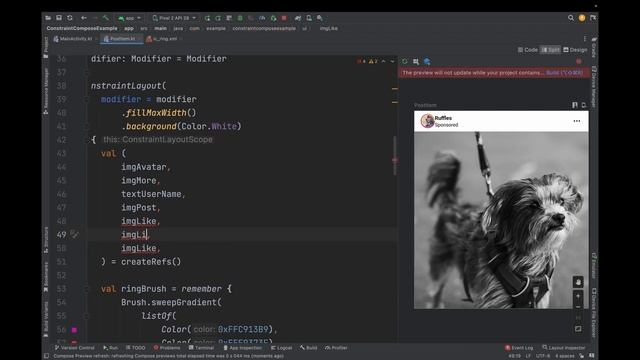Click the Sync/reload icon in toolbar
Viewport: 640px width, 360px height.
[x=70, y=18]
